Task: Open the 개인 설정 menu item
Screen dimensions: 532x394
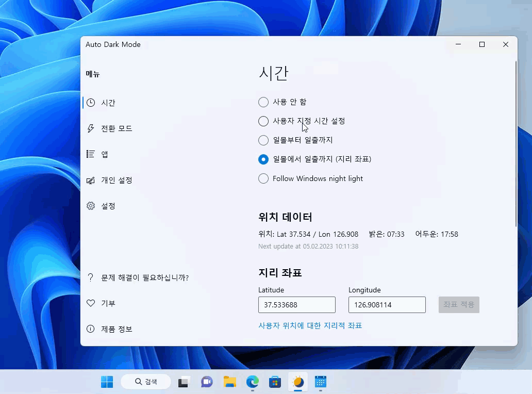Action: (117, 180)
